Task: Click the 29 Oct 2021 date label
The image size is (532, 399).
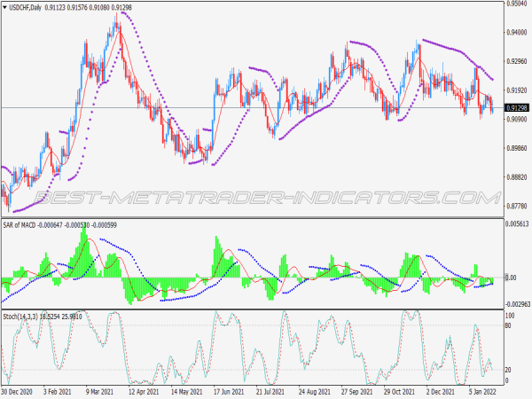Action: pos(399,392)
